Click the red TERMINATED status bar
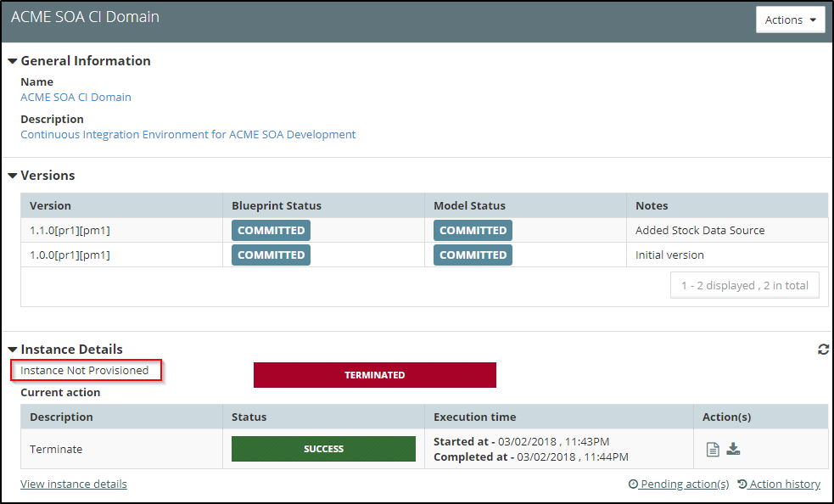 tap(374, 375)
